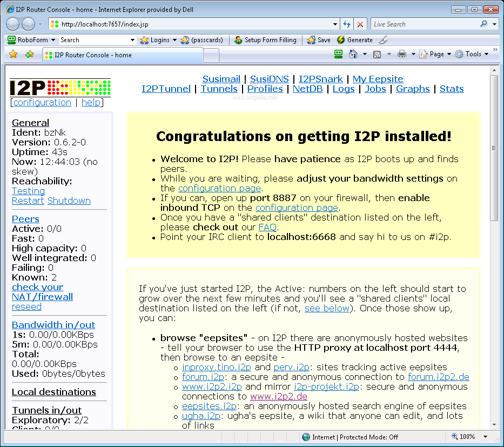Go back using the browser Back arrow
The image size is (504, 447).
click(x=13, y=24)
